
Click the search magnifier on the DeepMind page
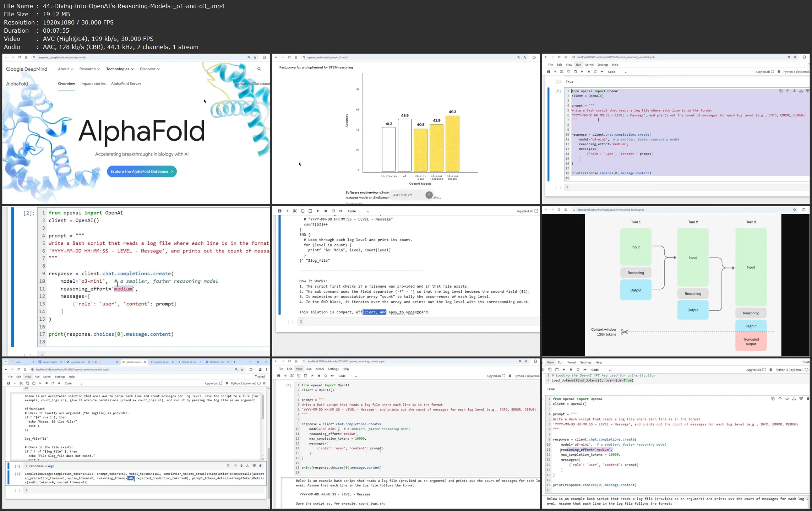[x=259, y=69]
